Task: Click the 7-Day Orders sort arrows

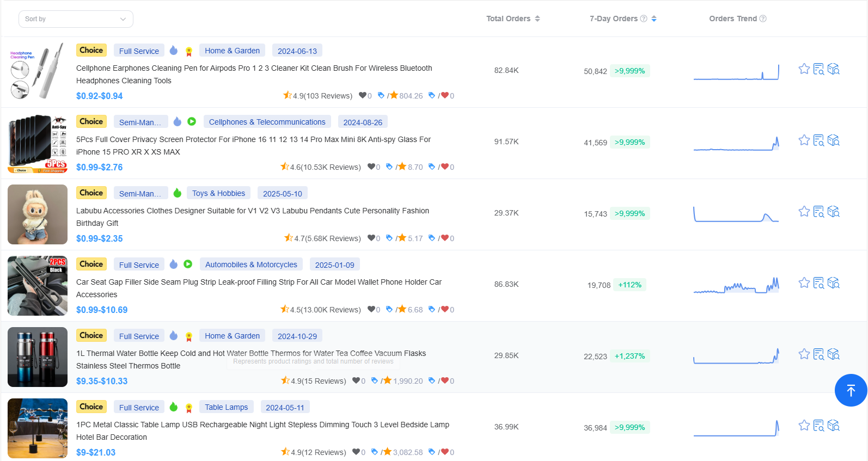Action: [654, 19]
